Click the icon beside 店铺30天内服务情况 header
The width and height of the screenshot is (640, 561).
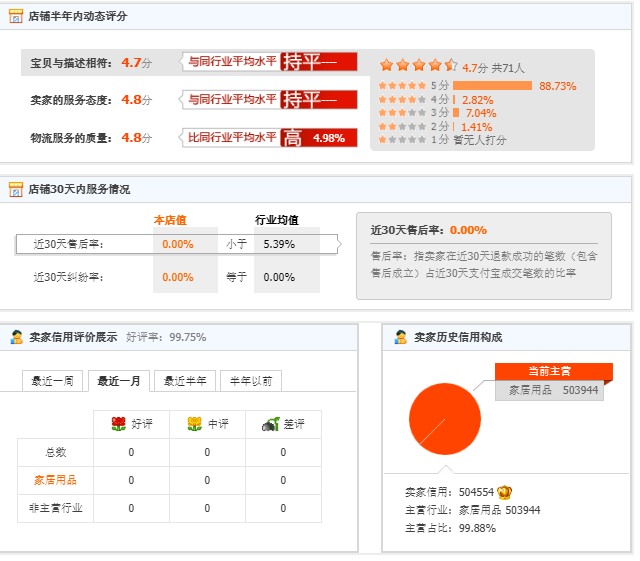click(x=16, y=189)
